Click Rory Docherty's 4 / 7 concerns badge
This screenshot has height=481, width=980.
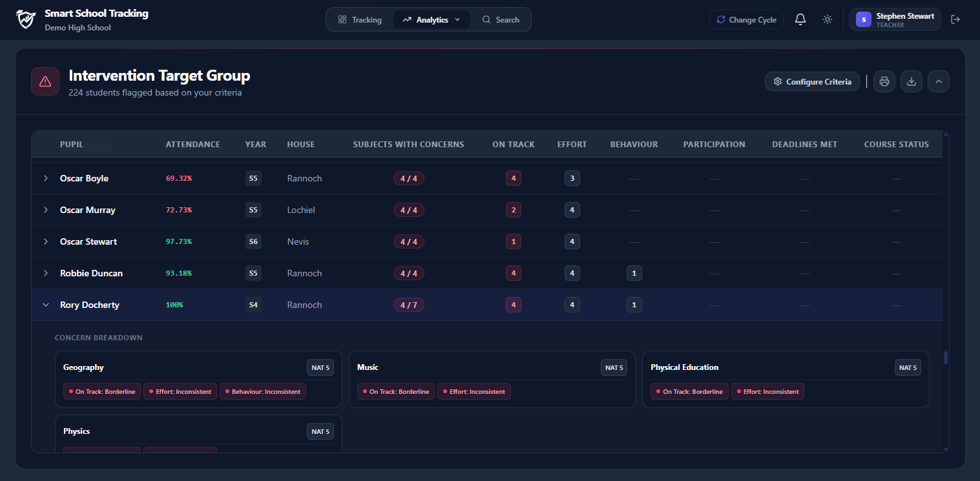coord(409,305)
